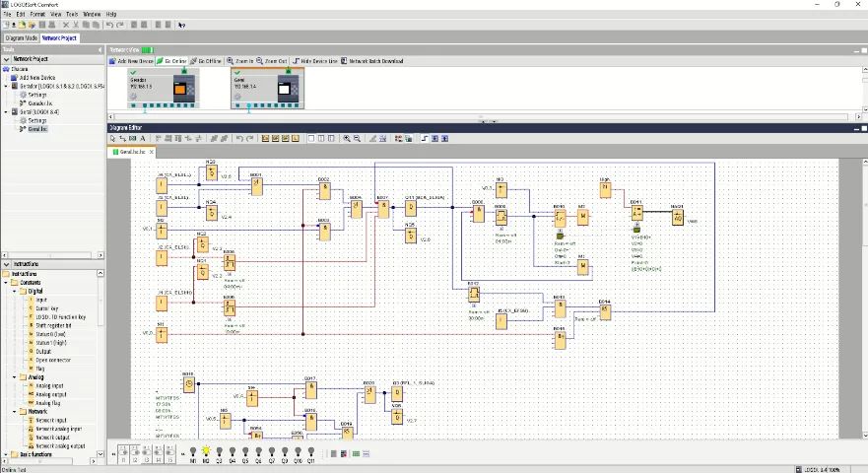Toggle the lit M2 lamp indicator
Screen dimensions: 868x473
[x=206, y=453]
